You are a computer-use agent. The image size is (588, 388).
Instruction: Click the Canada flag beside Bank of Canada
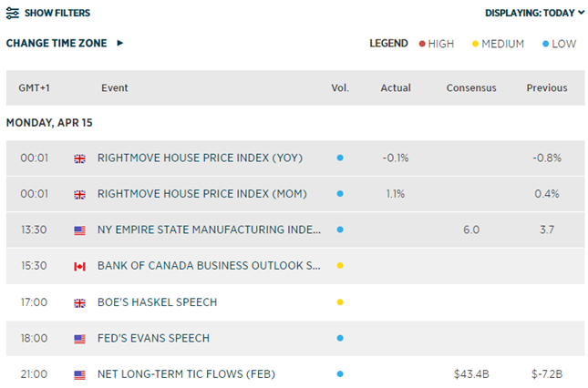[79, 267]
